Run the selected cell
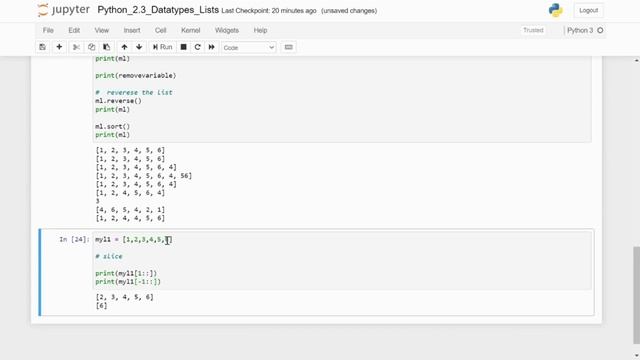The width and height of the screenshot is (640, 360). click(x=162, y=47)
